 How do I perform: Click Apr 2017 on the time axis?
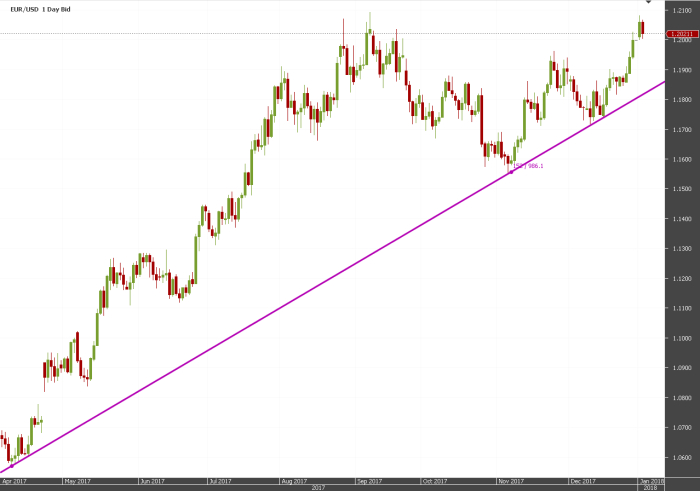click(x=14, y=481)
